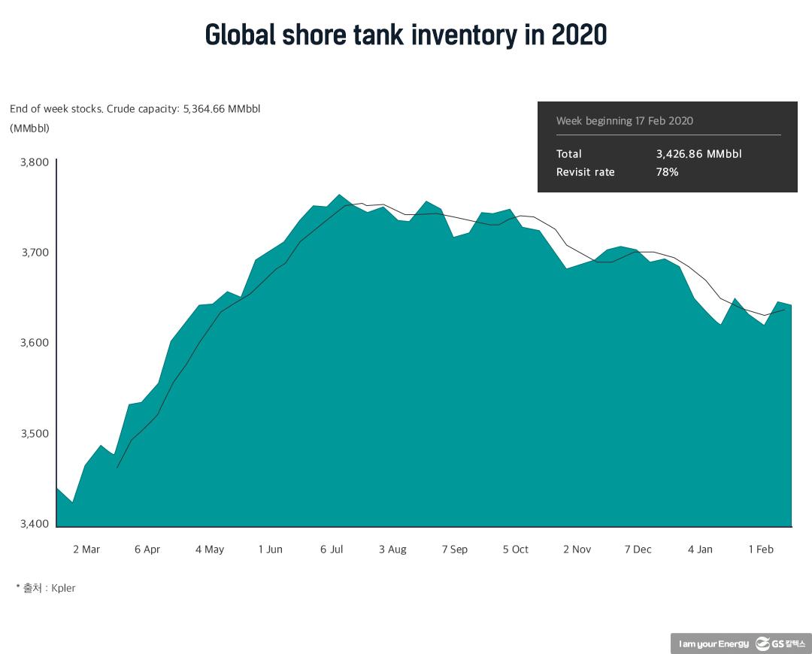Image resolution: width=812 pixels, height=654 pixels.
Task: Click the chart title 'Global shore tank inventory in 2020'
Action: [x=405, y=35]
